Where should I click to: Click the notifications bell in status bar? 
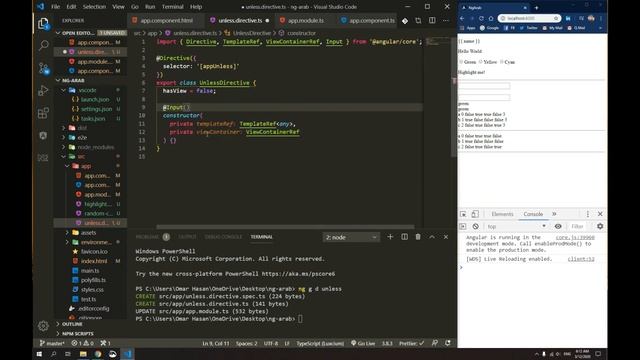tap(448, 343)
